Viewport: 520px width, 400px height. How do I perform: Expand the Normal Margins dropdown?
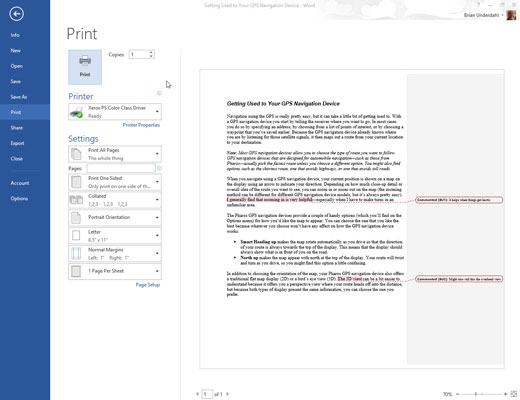pyautogui.click(x=115, y=253)
